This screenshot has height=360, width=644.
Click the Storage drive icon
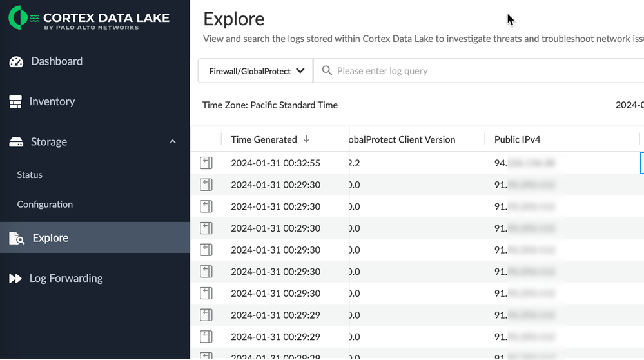click(x=16, y=142)
